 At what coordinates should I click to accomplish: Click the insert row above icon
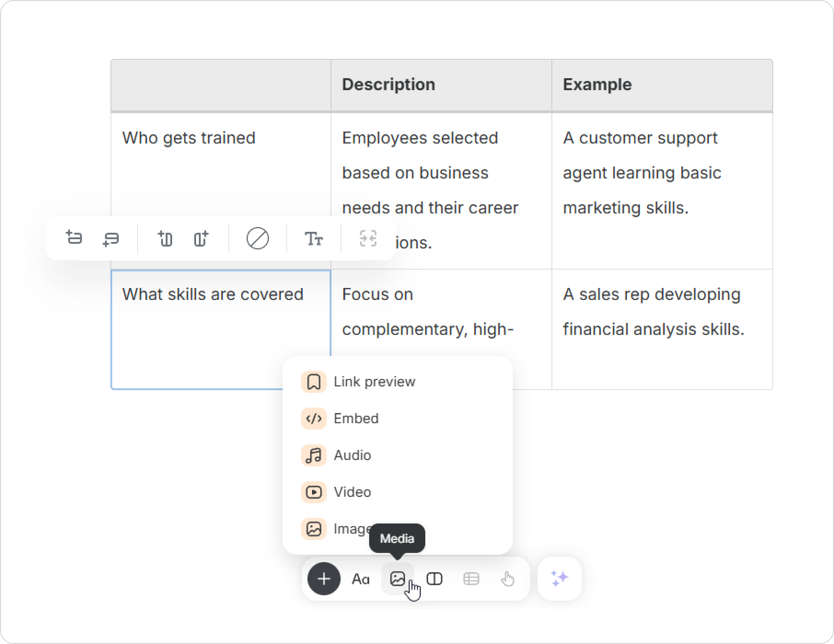pos(74,238)
